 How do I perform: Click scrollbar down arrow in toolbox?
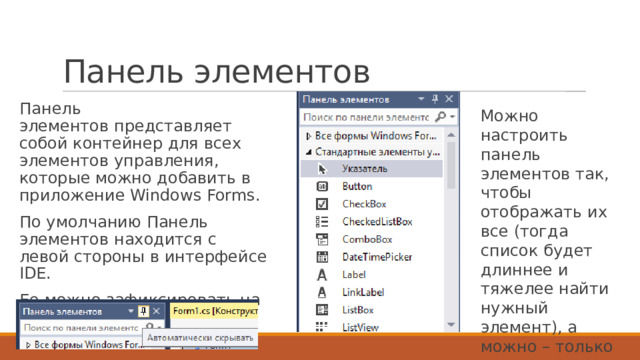tap(451, 325)
